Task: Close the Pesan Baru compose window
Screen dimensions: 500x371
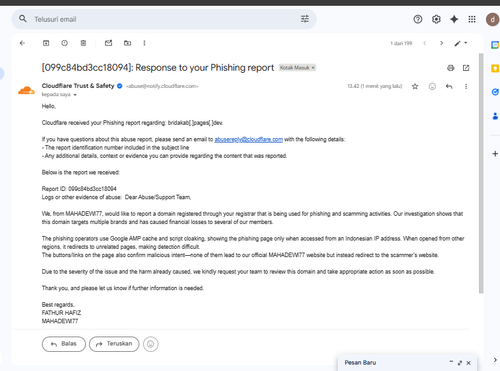Action: [468, 363]
